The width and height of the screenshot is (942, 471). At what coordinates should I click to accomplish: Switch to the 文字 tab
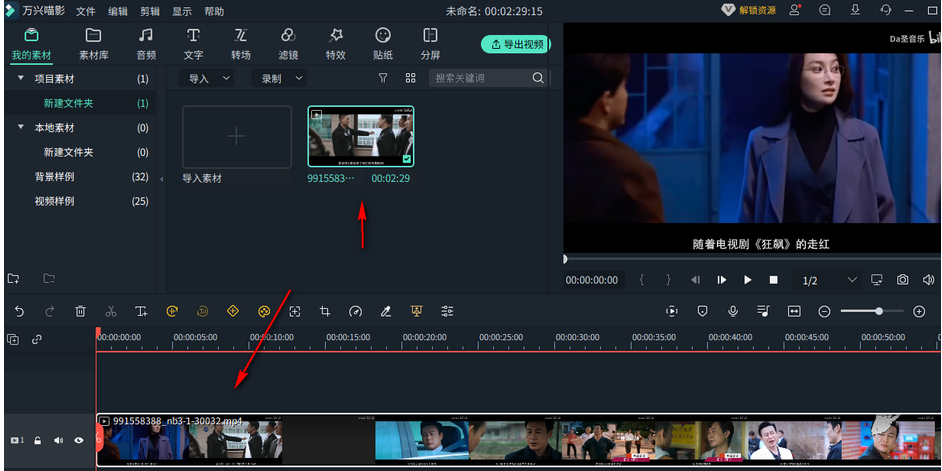click(193, 44)
